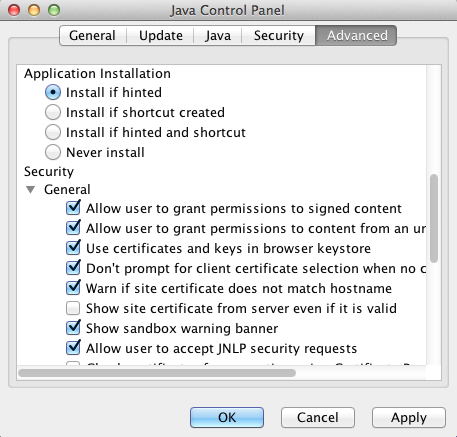The image size is (457, 437).
Task: Enable Show site certificate from server even if valid
Action: pos(73,308)
